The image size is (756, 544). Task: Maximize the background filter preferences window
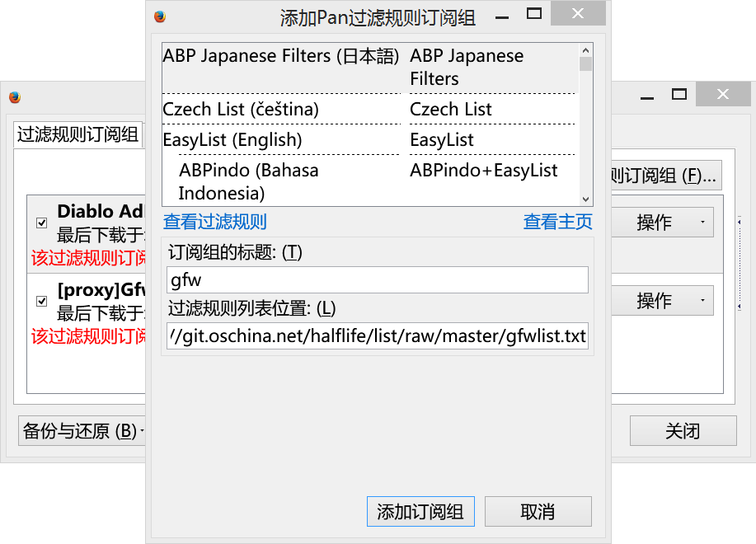point(679,94)
